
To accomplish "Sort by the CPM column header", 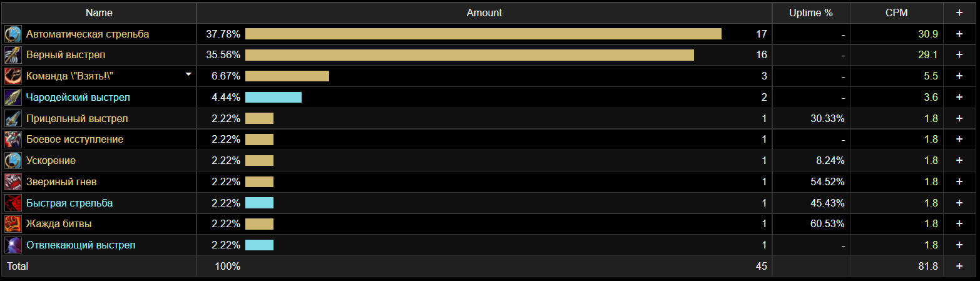I will [x=896, y=13].
